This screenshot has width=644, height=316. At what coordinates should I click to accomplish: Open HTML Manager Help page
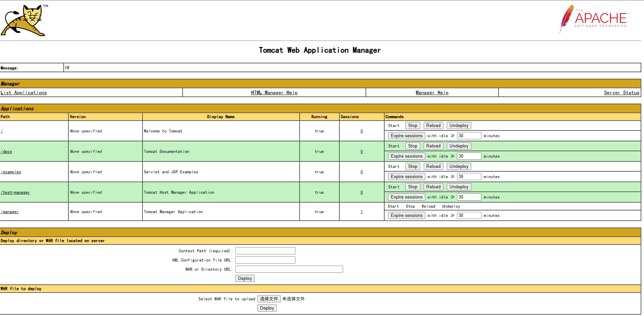(274, 93)
